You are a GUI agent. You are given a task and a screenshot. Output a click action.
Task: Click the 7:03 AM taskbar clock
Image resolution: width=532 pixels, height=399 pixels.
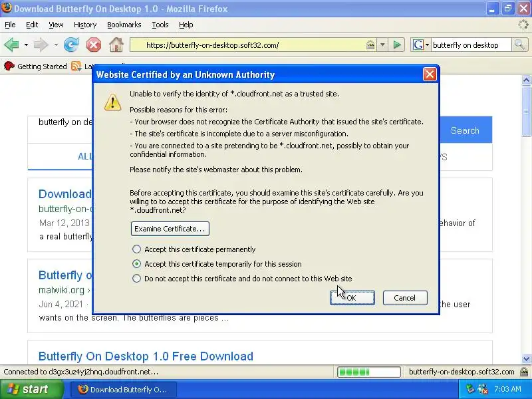(507, 389)
